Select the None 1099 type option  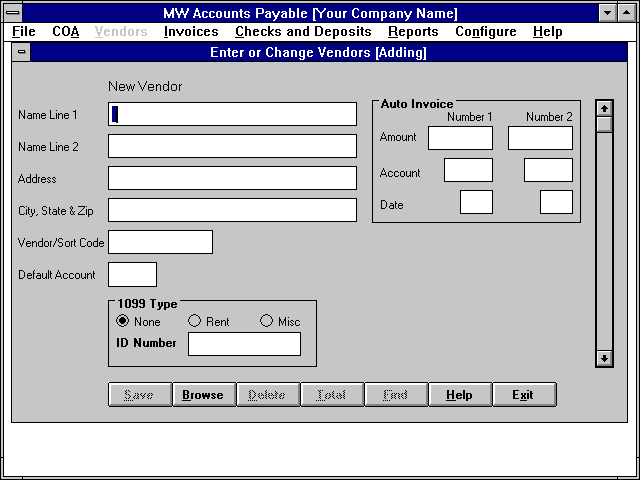click(123, 321)
